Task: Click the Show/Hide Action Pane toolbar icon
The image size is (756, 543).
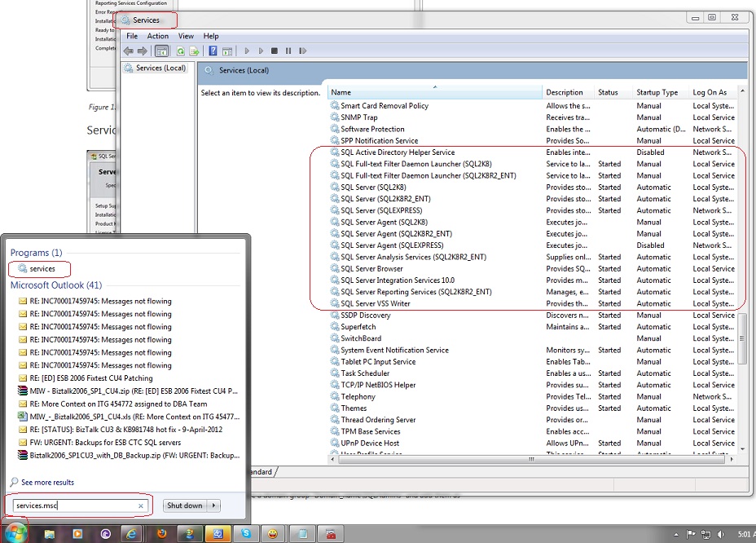Action: click(x=227, y=51)
